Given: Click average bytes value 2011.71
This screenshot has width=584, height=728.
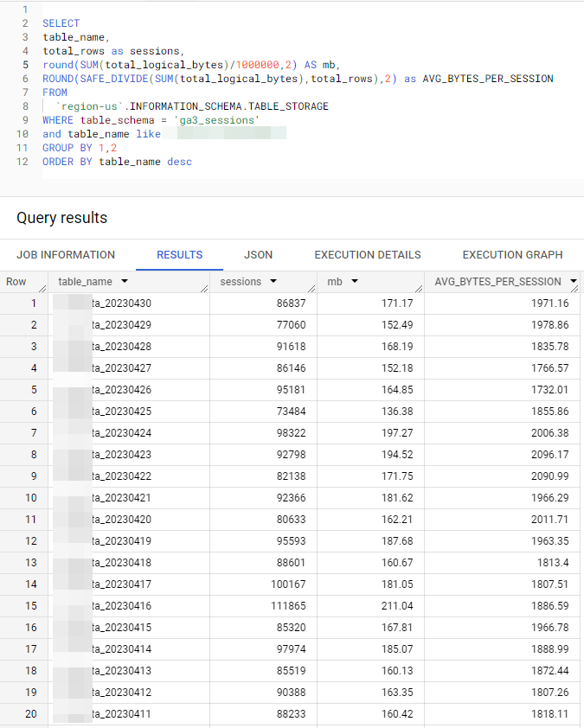Looking at the screenshot, I should point(550,520).
